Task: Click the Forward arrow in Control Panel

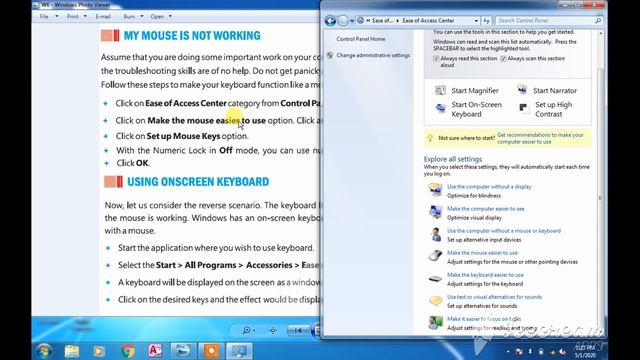Action: (x=343, y=20)
